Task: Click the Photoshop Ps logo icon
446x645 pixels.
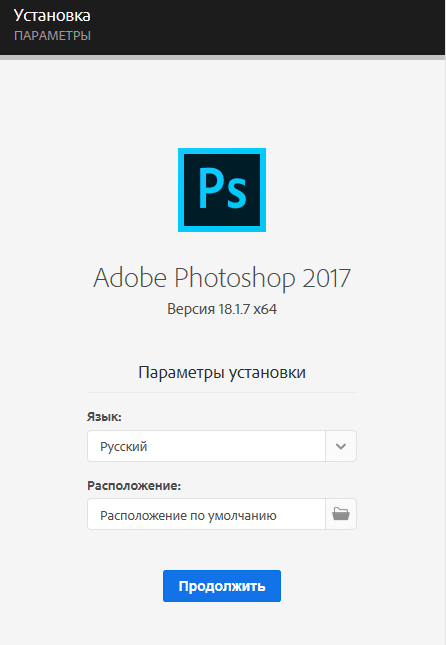Action: click(x=222, y=190)
